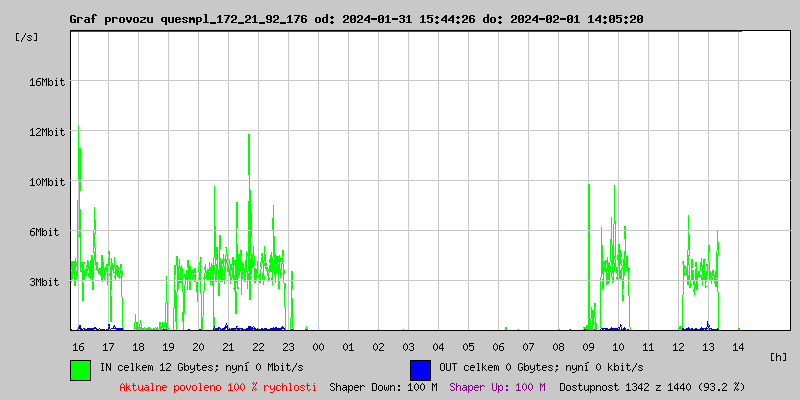Image resolution: width=800 pixels, height=400 pixels.
Task: Select hour 09 on the time axis
Action: 588,346
